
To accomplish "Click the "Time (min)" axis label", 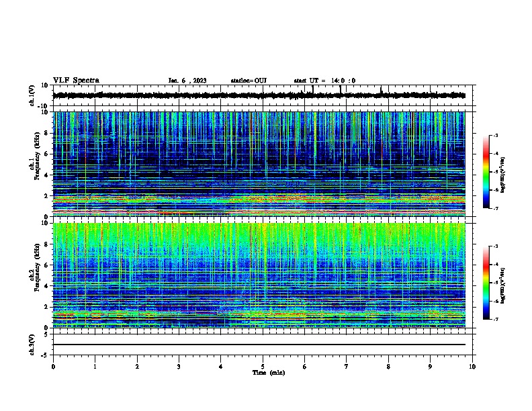I will (x=269, y=373).
